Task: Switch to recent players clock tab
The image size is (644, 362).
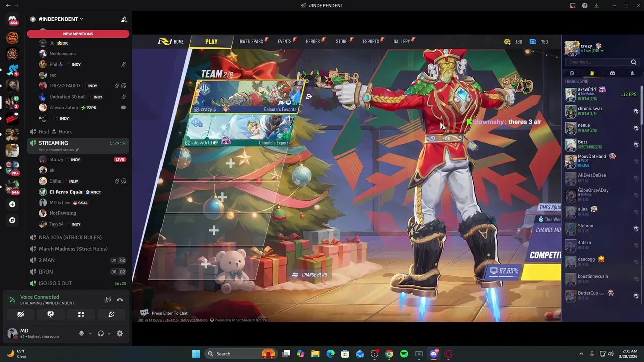Action: click(572, 73)
